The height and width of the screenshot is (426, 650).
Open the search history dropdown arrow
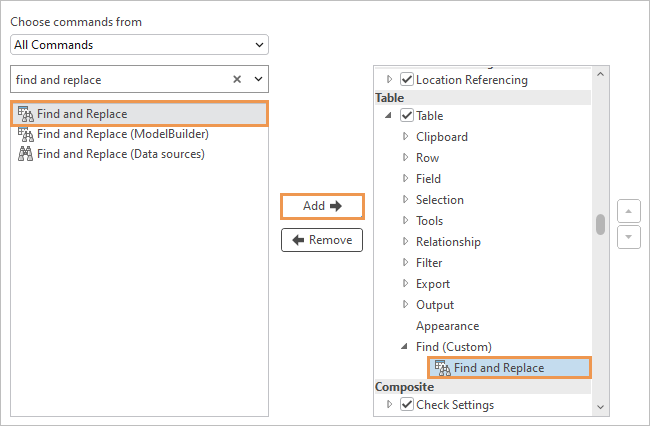(259, 79)
